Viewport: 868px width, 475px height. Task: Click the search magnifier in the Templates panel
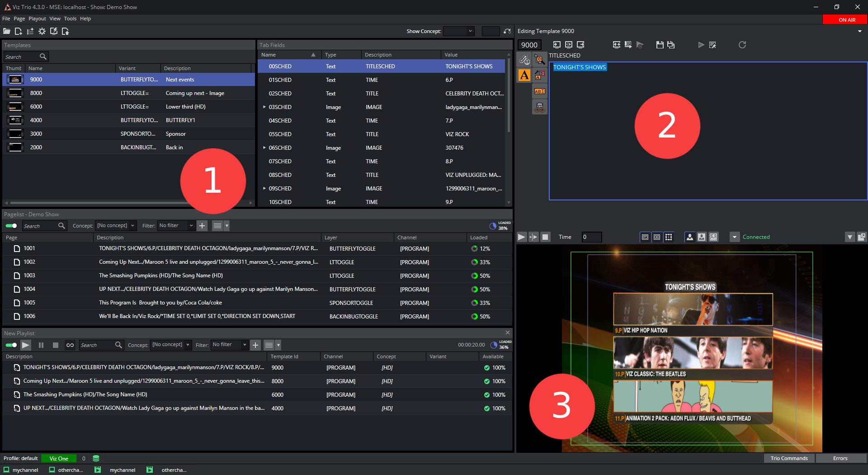[43, 57]
